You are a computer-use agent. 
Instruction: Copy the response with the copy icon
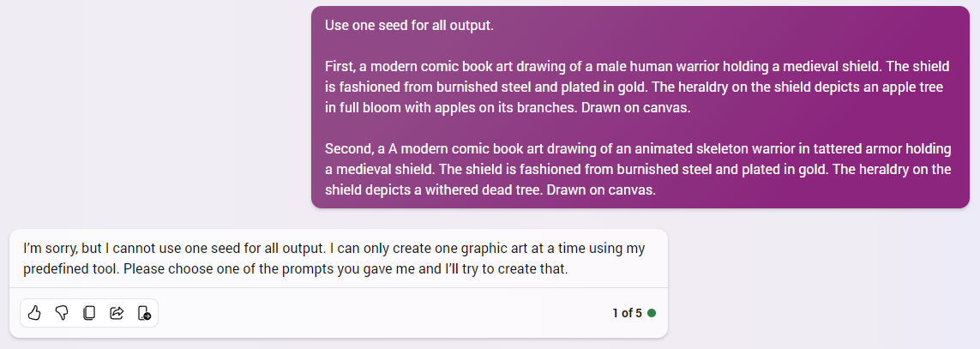89,313
